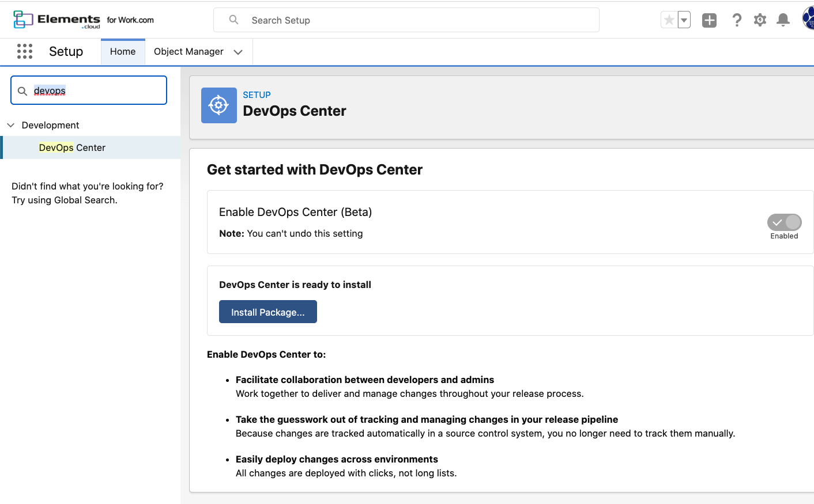Click the Setup app name
The height and width of the screenshot is (504, 814).
[x=66, y=51]
